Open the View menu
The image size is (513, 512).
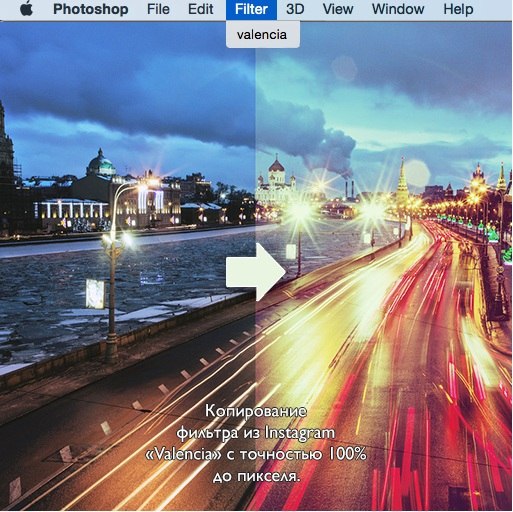(x=338, y=9)
